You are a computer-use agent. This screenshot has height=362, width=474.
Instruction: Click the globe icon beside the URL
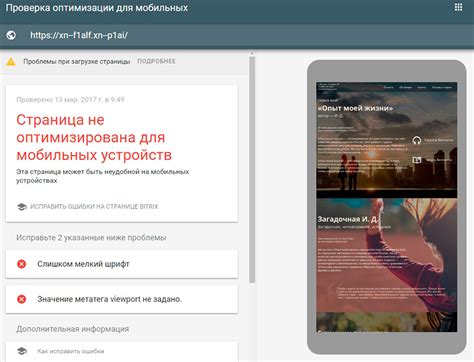pyautogui.click(x=11, y=35)
